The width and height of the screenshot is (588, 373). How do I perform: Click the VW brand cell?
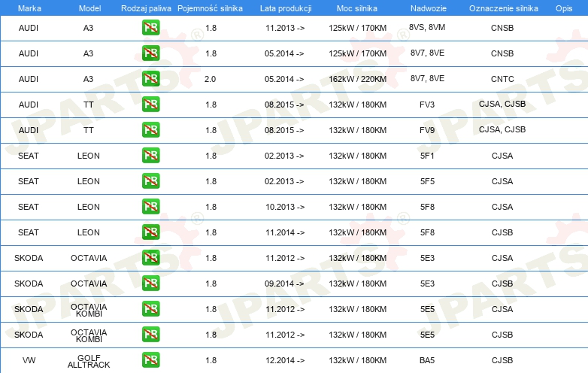pyautogui.click(x=29, y=360)
